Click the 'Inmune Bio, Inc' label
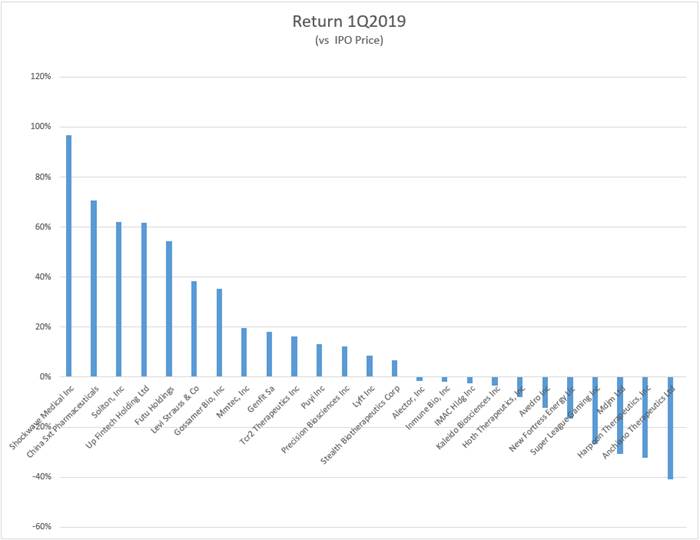Screen dimensions: 700x540 428,408
